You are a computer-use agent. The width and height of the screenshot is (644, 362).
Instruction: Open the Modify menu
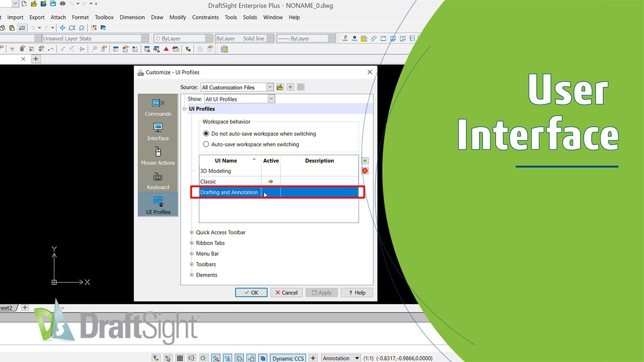(178, 17)
